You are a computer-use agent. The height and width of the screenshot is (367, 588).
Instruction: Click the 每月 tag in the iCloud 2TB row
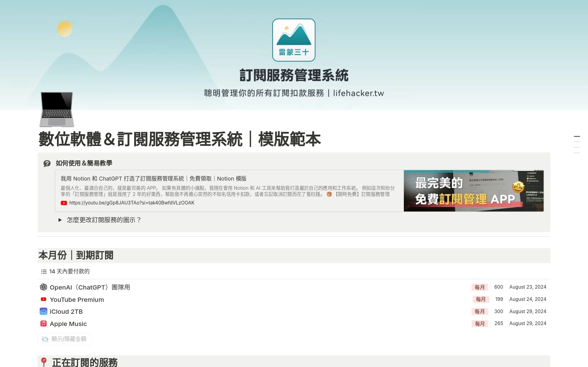pos(480,312)
